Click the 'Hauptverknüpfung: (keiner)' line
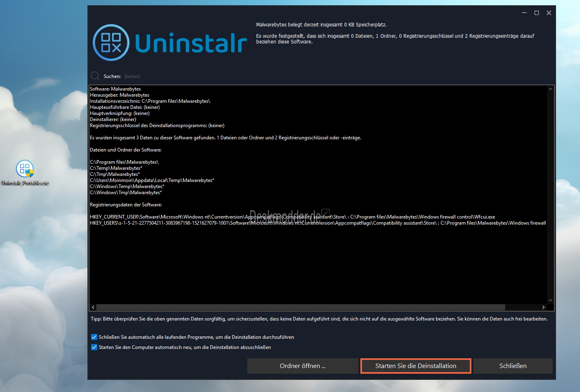This screenshot has height=392, width=580. 120,113
